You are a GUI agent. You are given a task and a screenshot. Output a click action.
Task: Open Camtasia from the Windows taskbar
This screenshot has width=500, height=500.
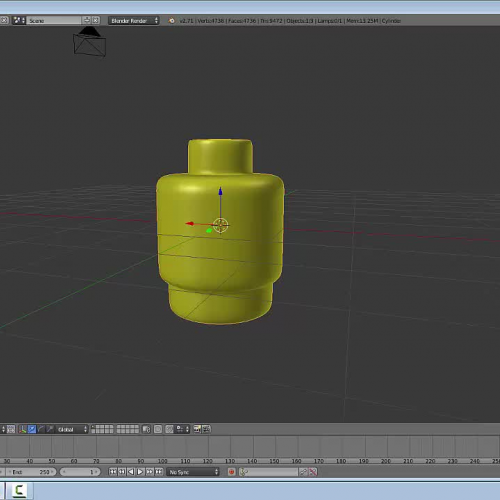click(20, 491)
